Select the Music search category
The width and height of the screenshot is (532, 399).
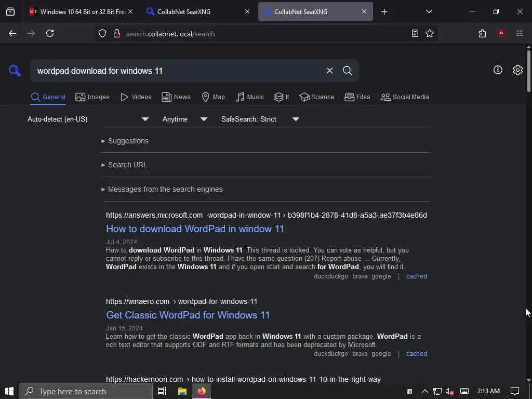(250, 97)
